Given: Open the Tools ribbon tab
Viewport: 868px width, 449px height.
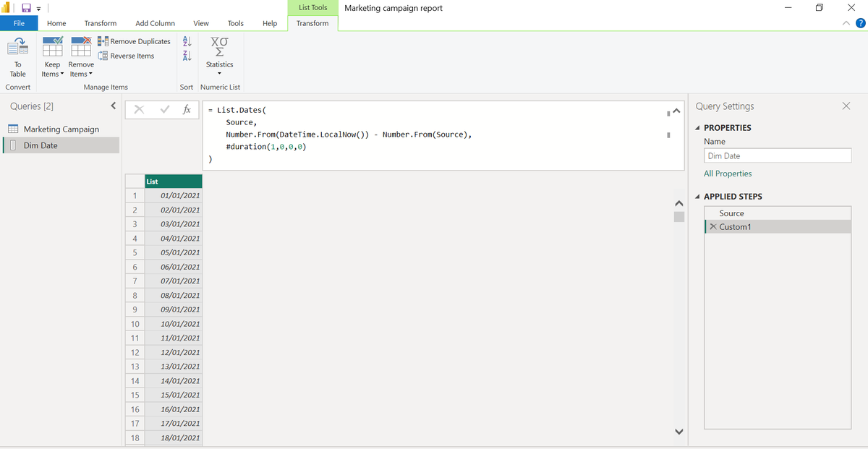Looking at the screenshot, I should click(x=236, y=23).
